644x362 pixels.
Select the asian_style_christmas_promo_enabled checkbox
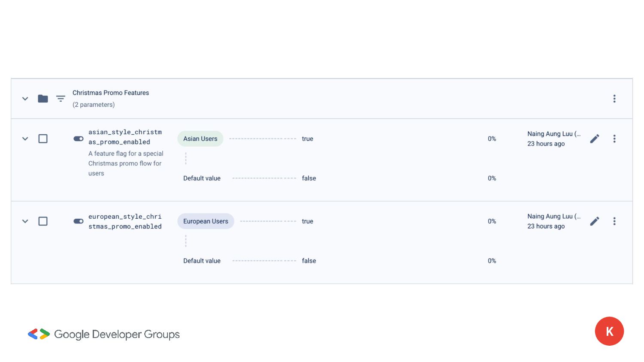[x=43, y=139]
